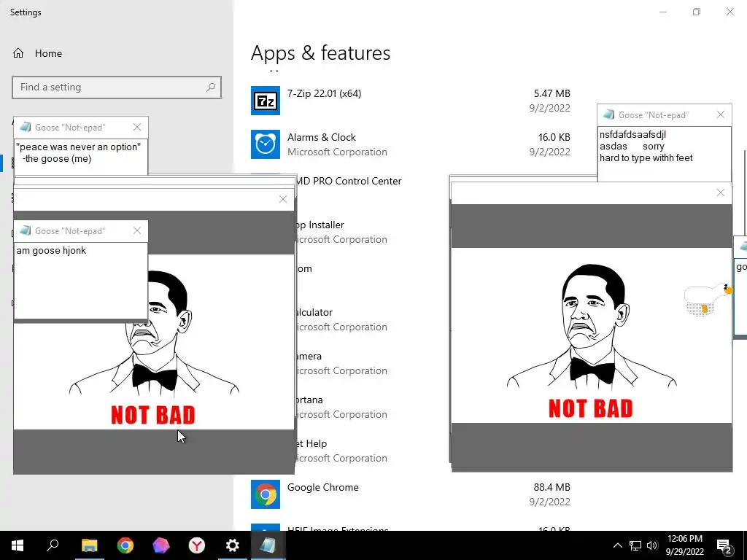747x560 pixels.
Task: Open network status in system tray
Action: (635, 545)
